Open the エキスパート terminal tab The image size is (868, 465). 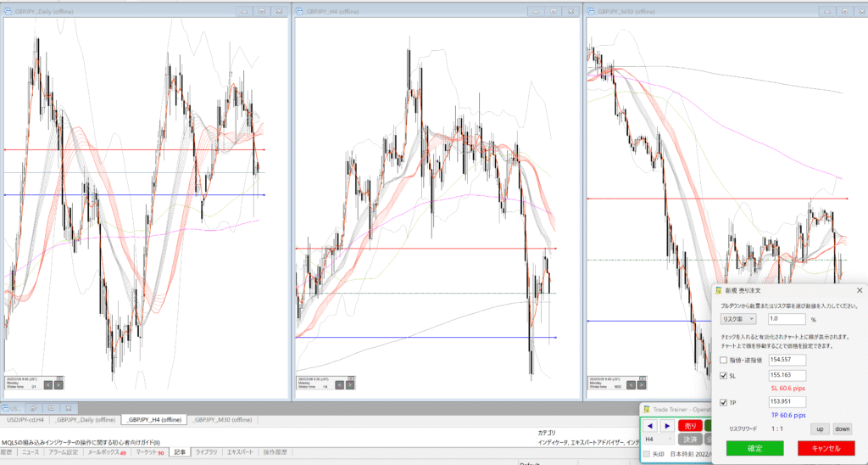coord(240,452)
